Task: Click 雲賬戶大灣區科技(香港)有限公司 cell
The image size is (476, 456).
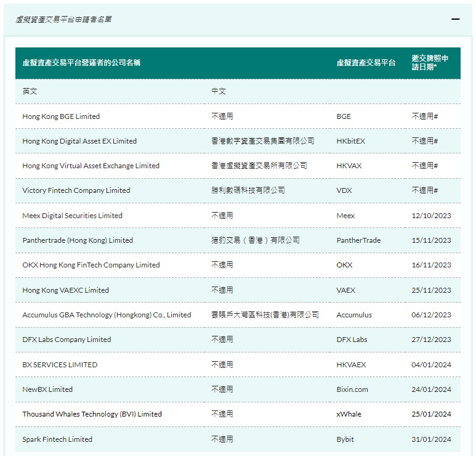Action: [265, 315]
